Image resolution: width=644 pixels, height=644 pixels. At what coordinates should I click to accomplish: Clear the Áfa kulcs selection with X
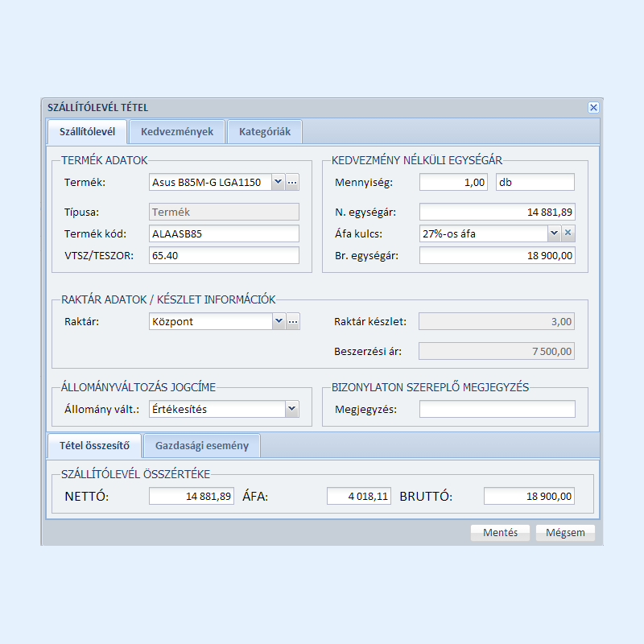568,233
